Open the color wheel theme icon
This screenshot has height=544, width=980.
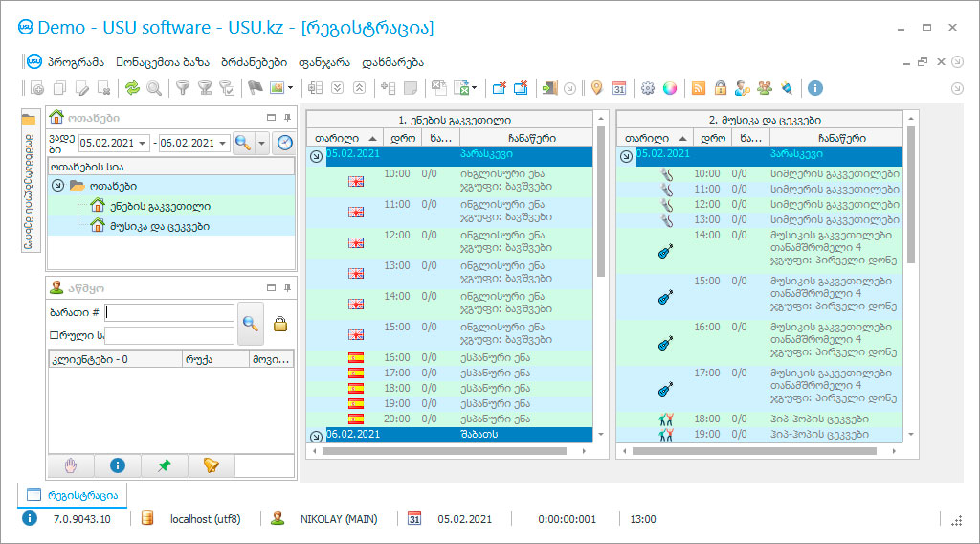click(x=670, y=88)
